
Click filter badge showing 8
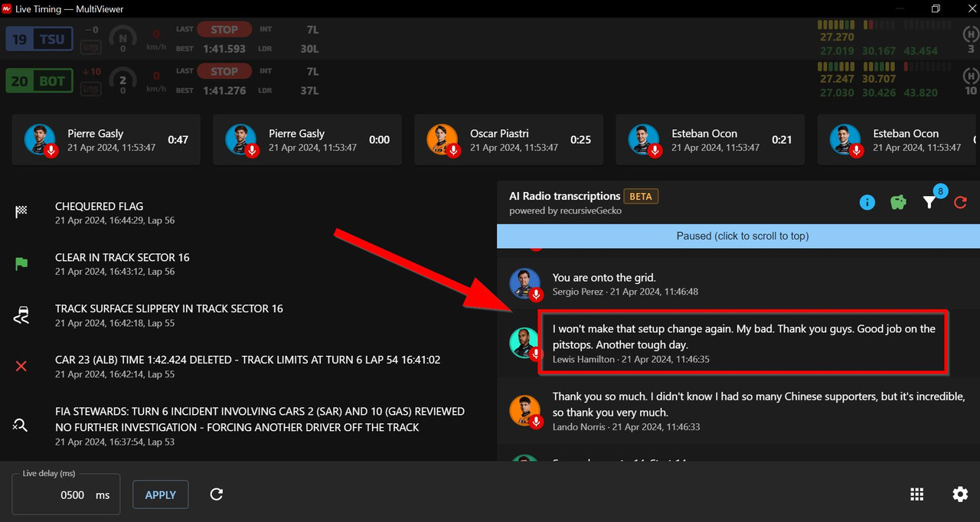point(940,191)
